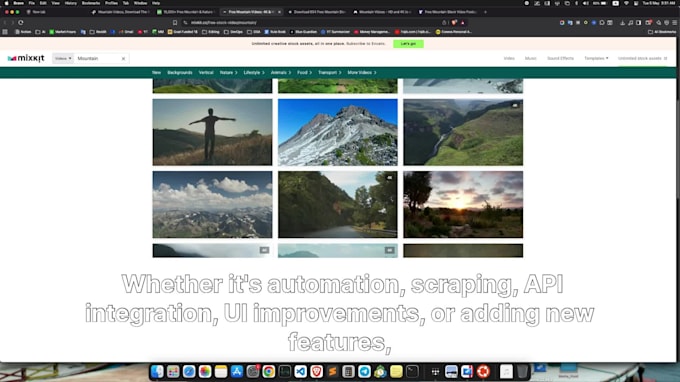Image resolution: width=680 pixels, height=382 pixels.
Task: Open the Rule Book bookmark
Action: 275,32
